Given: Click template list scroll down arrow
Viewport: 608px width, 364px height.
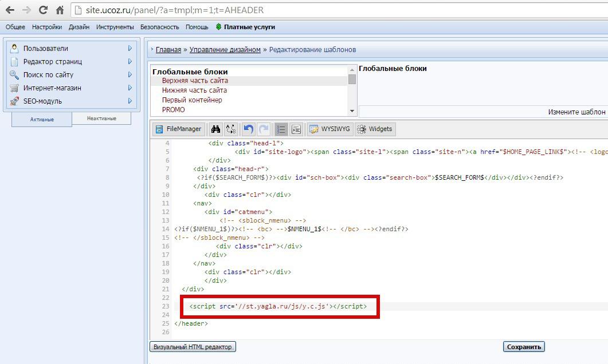Looking at the screenshot, I should 352,111.
